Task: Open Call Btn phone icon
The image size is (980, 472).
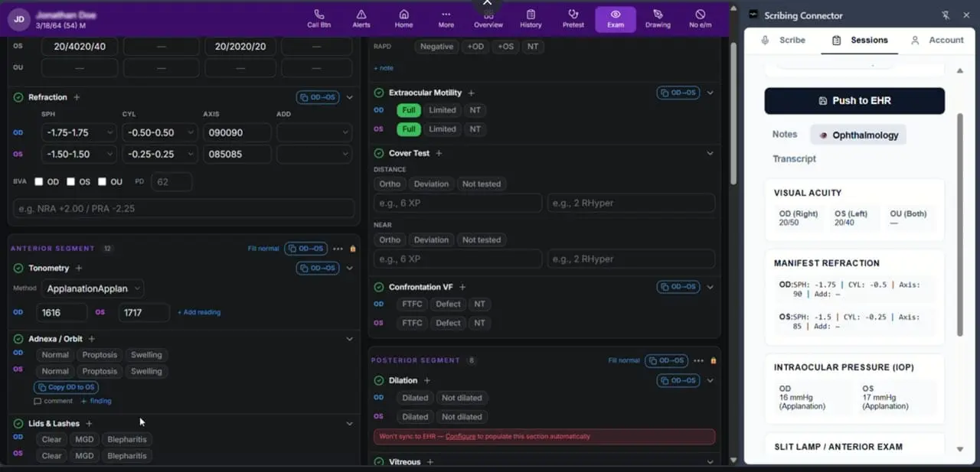Action: pos(318,19)
